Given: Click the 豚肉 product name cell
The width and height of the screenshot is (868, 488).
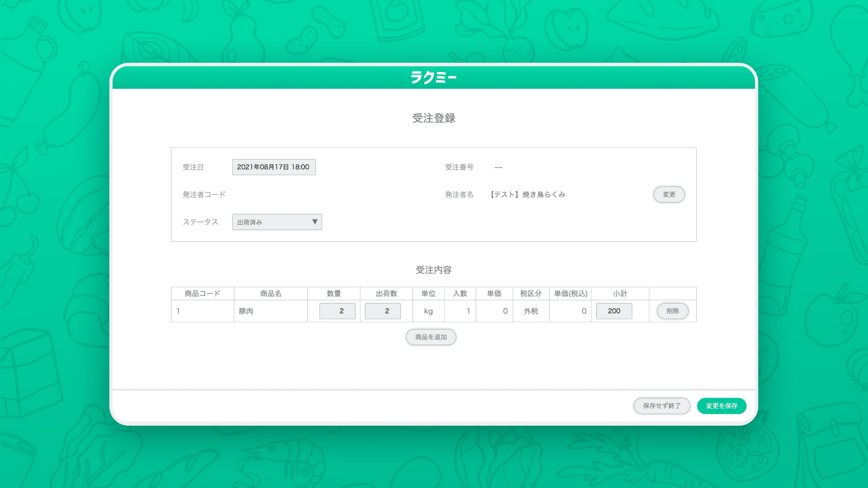Looking at the screenshot, I should 246,311.
